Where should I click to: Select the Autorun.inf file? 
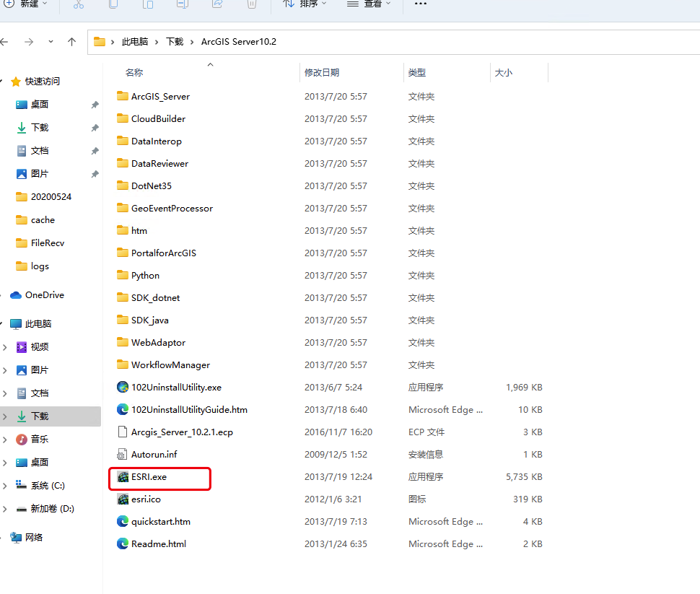coord(154,455)
